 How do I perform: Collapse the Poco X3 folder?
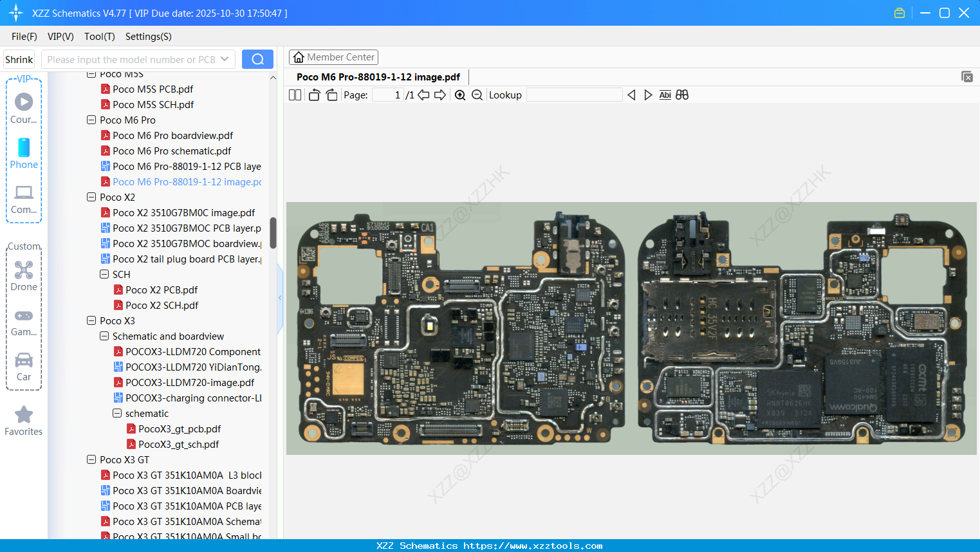pos(91,320)
